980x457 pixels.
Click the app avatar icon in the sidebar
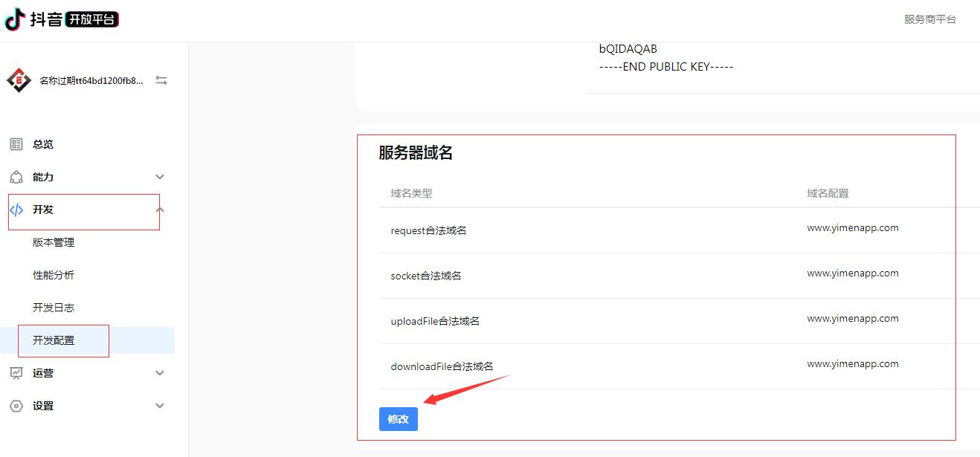point(19,80)
